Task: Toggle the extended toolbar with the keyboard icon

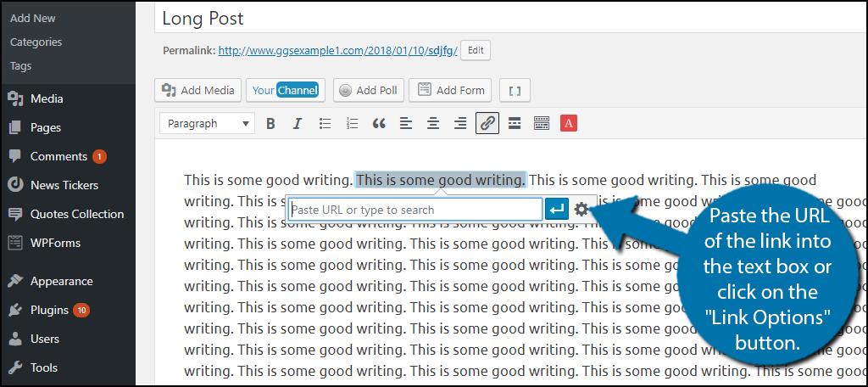Action: point(542,124)
